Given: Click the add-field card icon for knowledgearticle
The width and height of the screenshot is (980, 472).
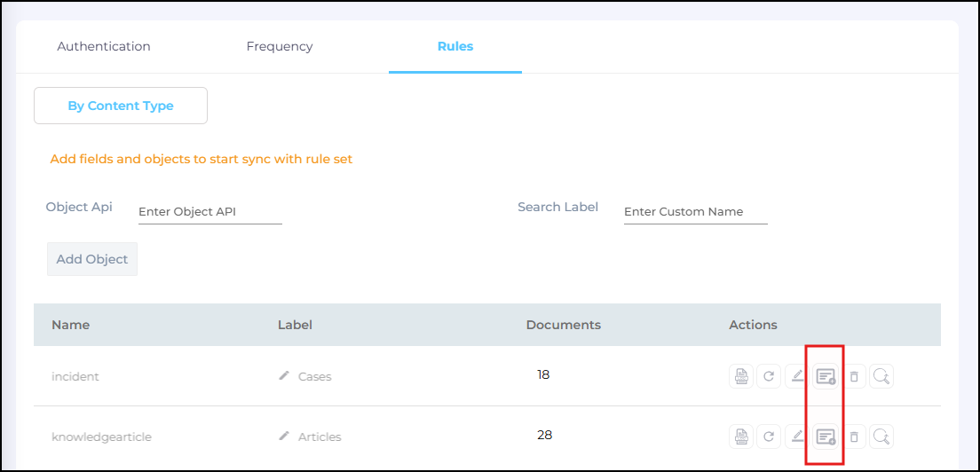Looking at the screenshot, I should coord(826,437).
